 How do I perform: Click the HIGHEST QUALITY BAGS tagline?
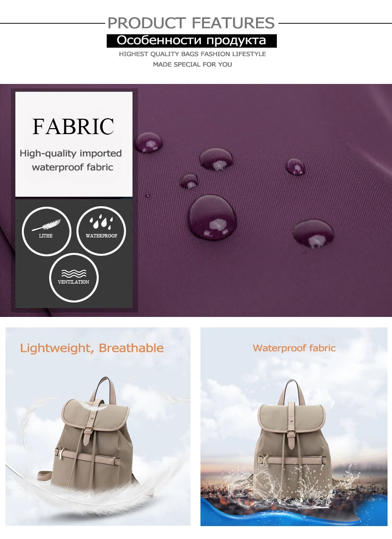193,54
